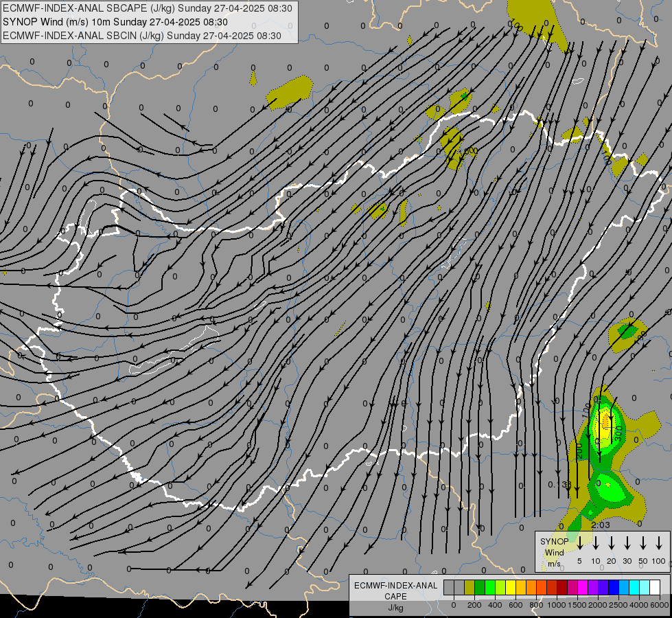The height and width of the screenshot is (618, 672).
Task: Click the 1500 tick label on the CAPE scale
Action: 577,605
